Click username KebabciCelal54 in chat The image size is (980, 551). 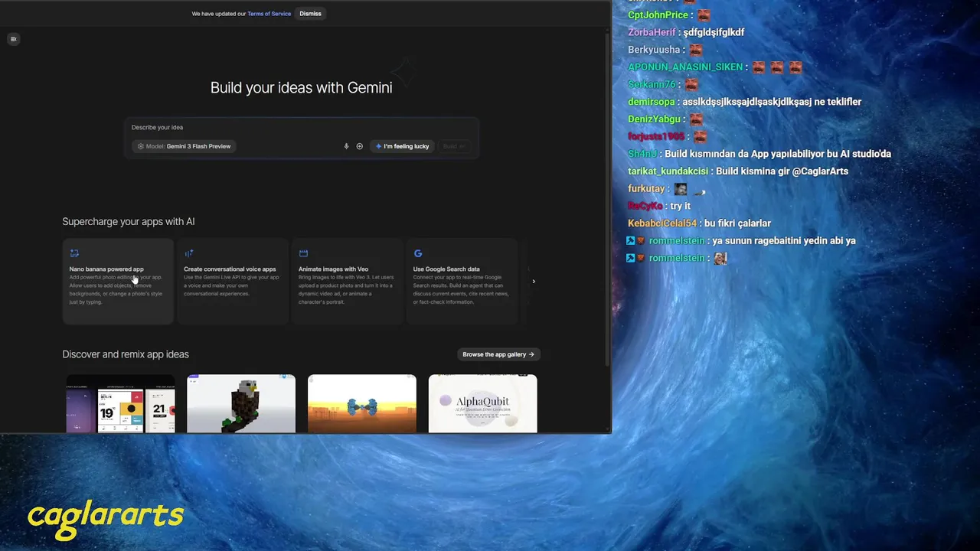pos(662,223)
